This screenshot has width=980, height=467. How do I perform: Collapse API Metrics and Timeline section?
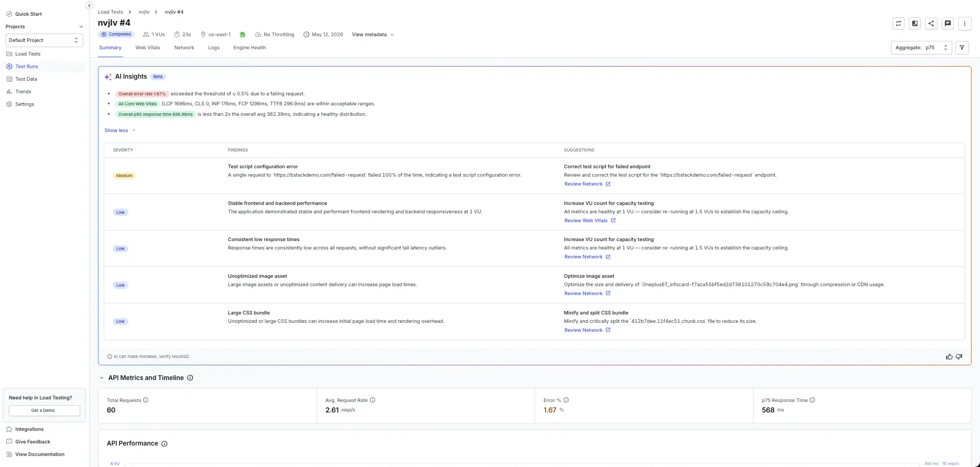(102, 378)
